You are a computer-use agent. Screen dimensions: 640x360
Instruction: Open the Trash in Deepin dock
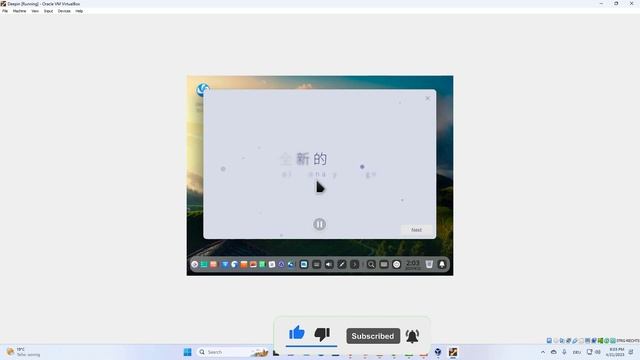[429, 264]
